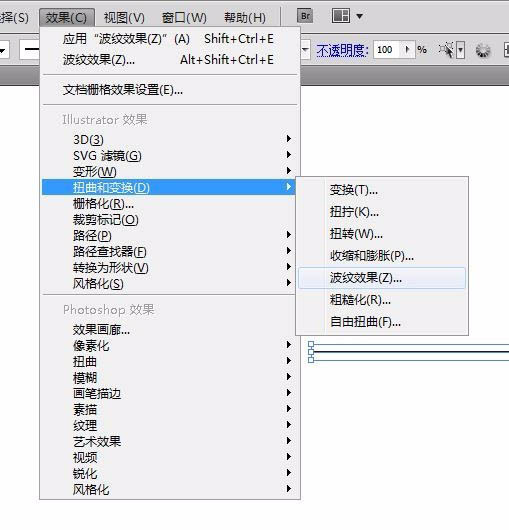Expand the 3D(3) submenu

170,139
